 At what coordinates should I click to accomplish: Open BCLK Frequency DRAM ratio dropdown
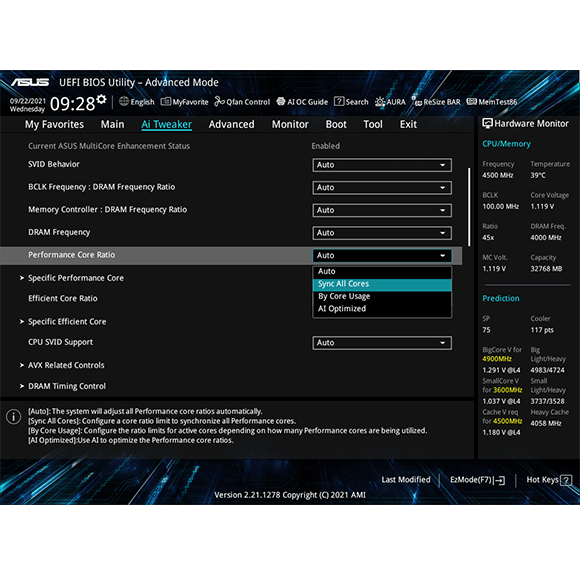point(382,188)
